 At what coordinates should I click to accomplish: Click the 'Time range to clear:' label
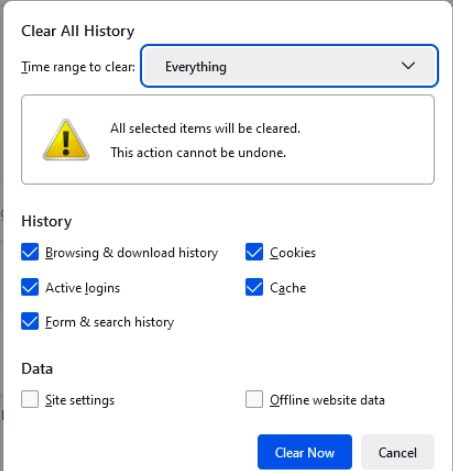click(78, 67)
